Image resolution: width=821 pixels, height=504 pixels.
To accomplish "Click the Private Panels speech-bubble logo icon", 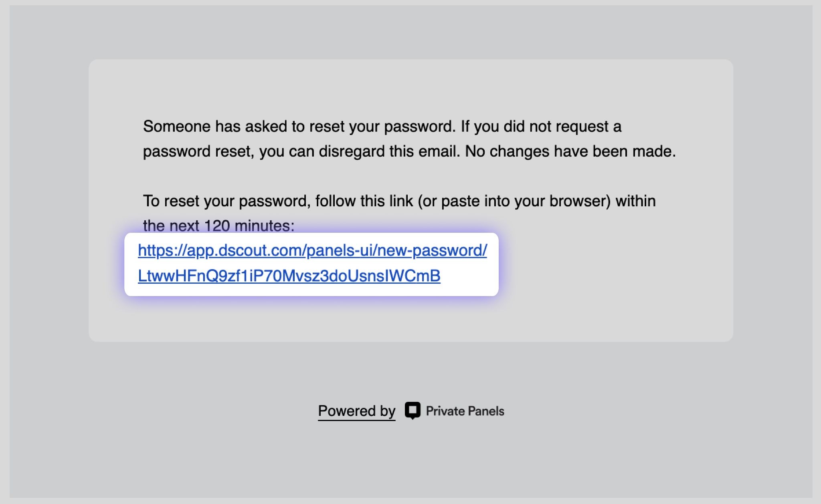I will [413, 411].
